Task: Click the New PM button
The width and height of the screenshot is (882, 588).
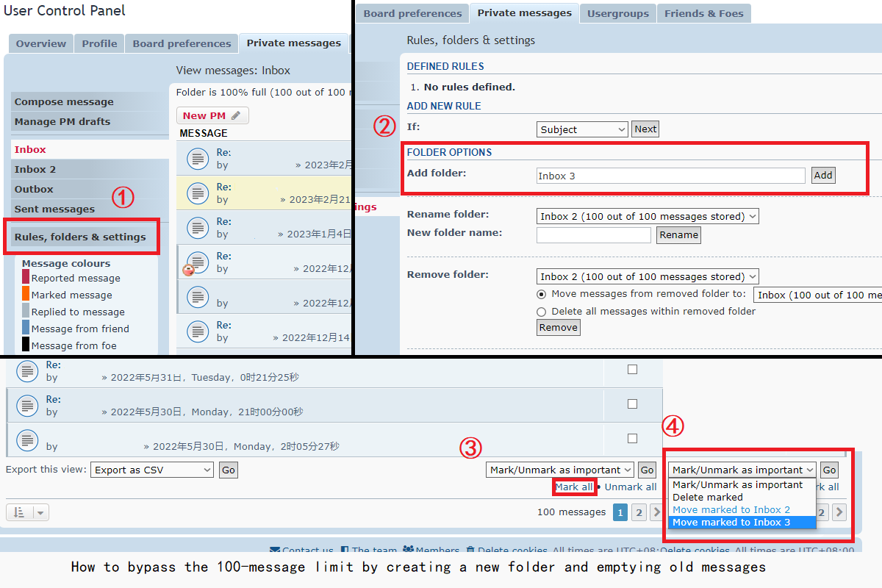Action: point(212,115)
